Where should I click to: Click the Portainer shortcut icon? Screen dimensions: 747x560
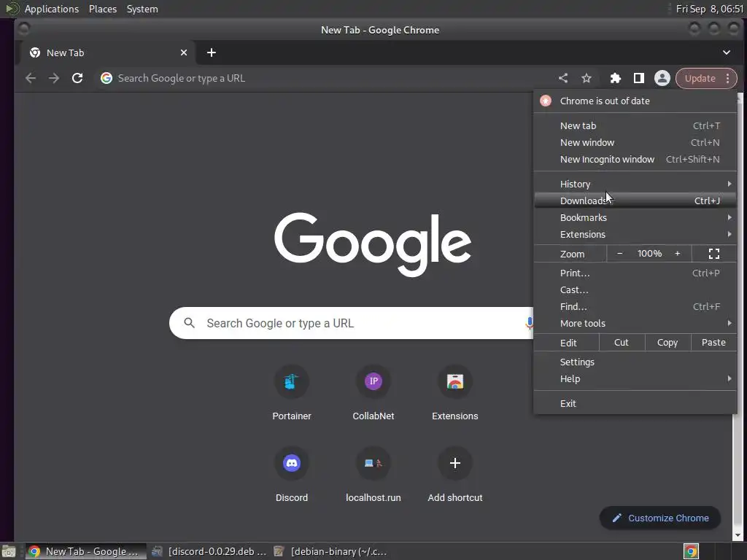292,381
